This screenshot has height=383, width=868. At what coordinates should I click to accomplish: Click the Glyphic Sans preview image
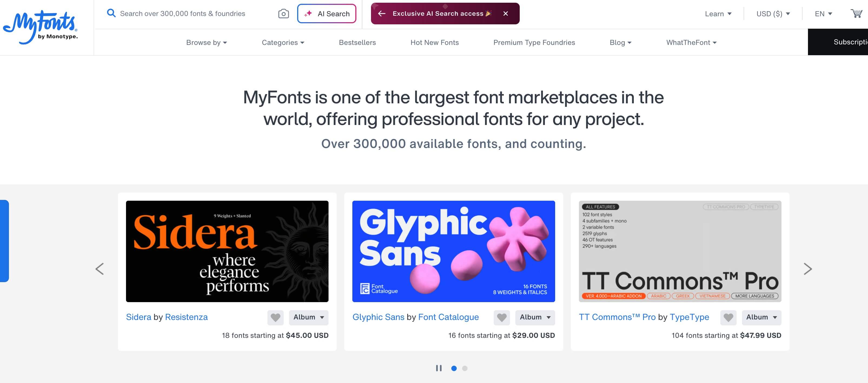[x=453, y=251]
